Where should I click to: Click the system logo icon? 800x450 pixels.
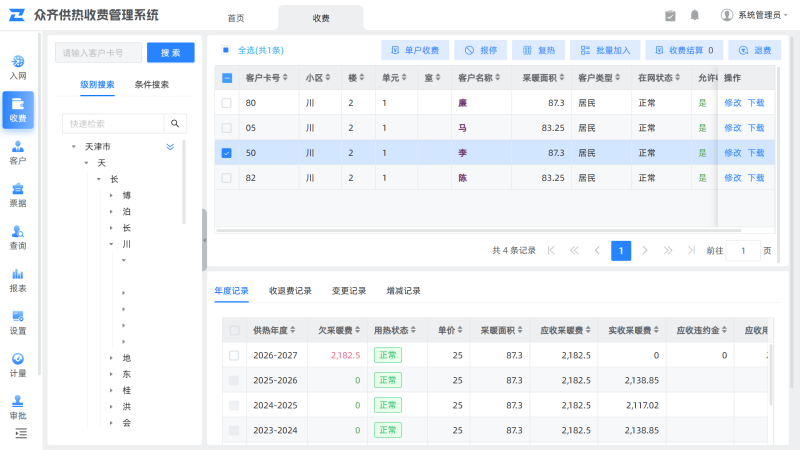pos(17,15)
